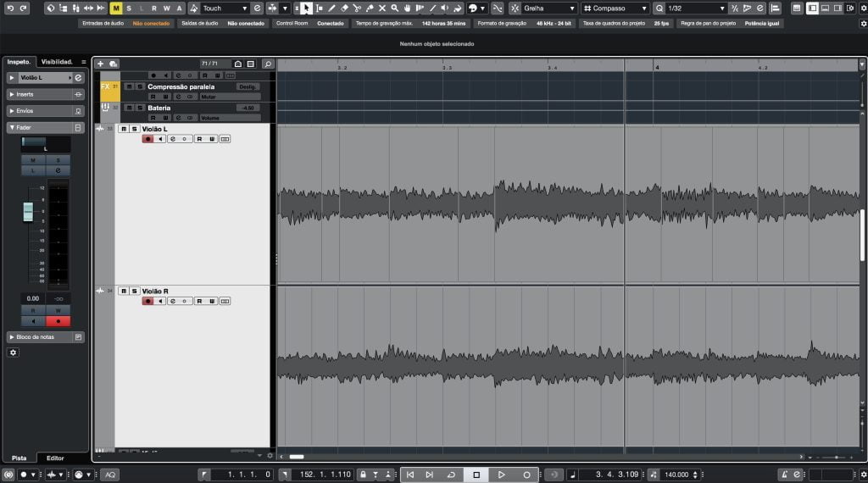
Task: Click the Add Track plus icon
Action: coord(100,64)
